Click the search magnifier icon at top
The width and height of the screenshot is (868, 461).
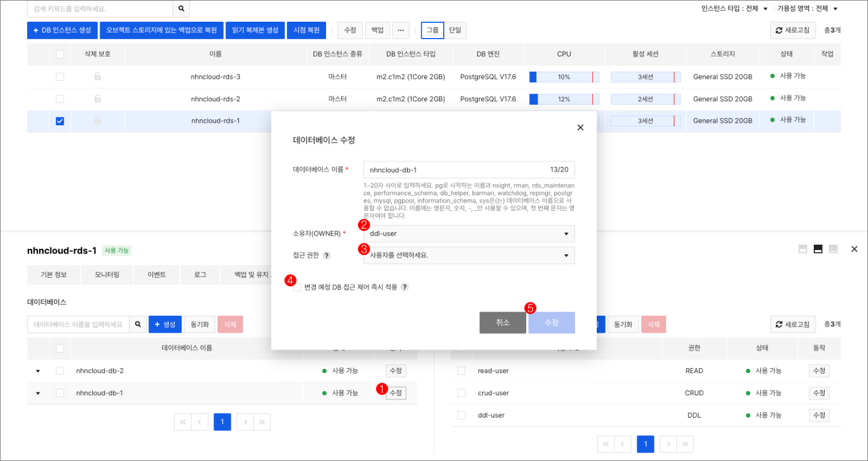coord(181,10)
